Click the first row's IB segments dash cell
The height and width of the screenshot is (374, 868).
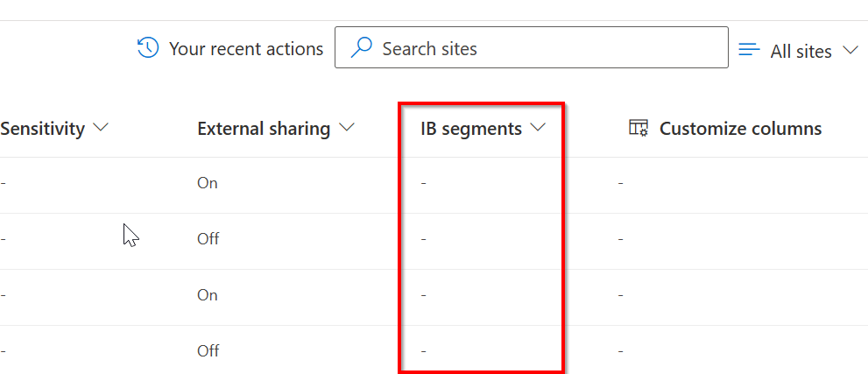click(424, 183)
